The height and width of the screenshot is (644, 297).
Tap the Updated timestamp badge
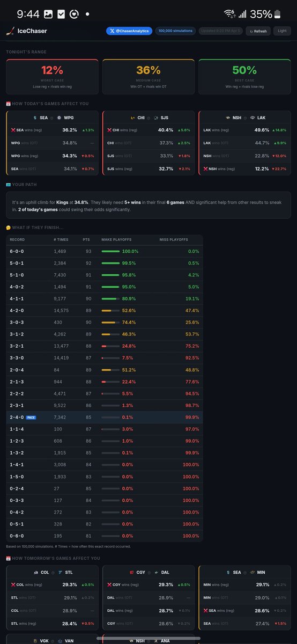[221, 31]
